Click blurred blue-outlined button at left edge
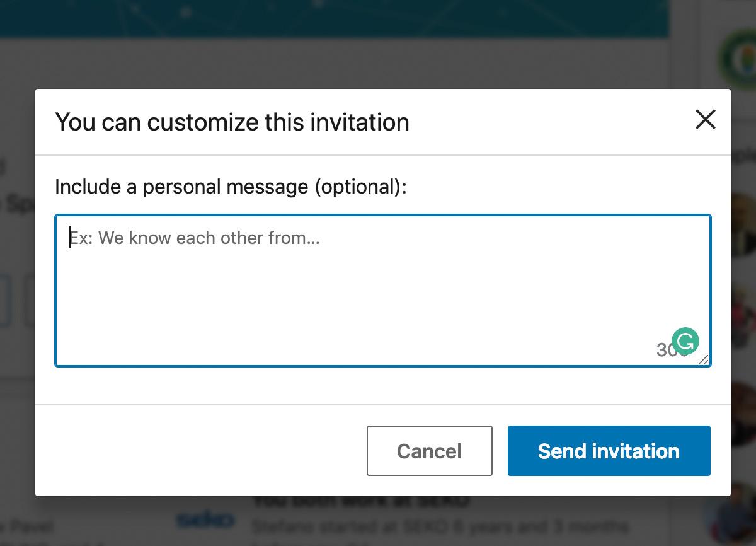 click(5, 299)
